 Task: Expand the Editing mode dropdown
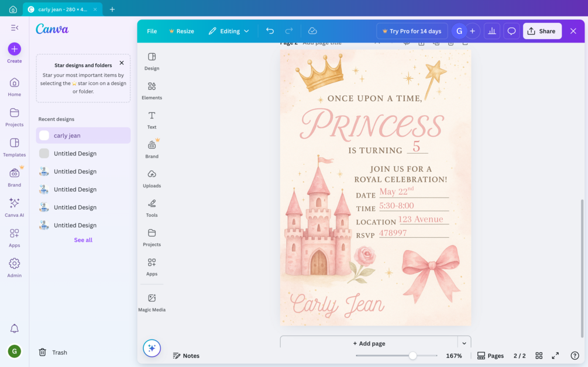click(229, 31)
